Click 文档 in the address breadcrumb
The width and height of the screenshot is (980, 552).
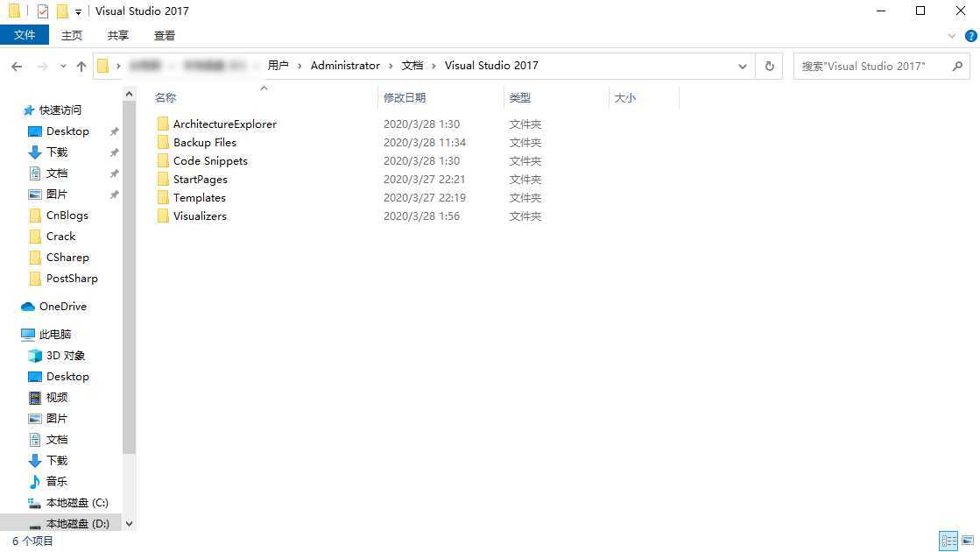point(412,65)
